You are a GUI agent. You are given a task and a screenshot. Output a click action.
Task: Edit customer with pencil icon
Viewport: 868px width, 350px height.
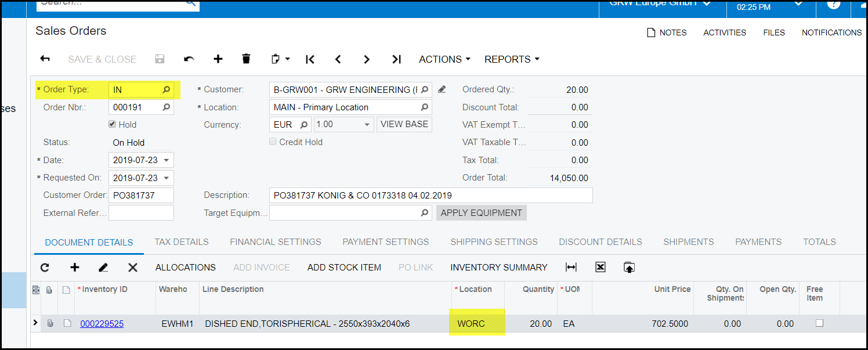442,89
